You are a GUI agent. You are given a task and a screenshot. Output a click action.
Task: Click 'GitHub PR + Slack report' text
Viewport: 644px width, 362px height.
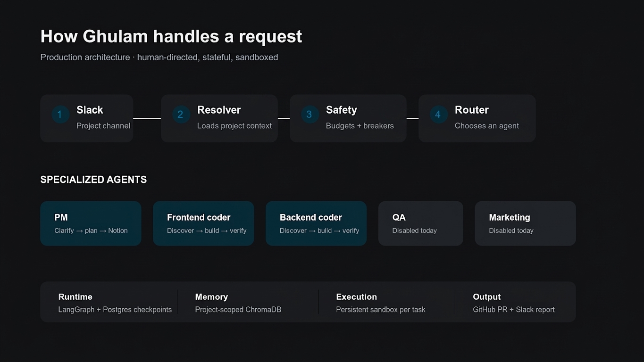click(514, 310)
